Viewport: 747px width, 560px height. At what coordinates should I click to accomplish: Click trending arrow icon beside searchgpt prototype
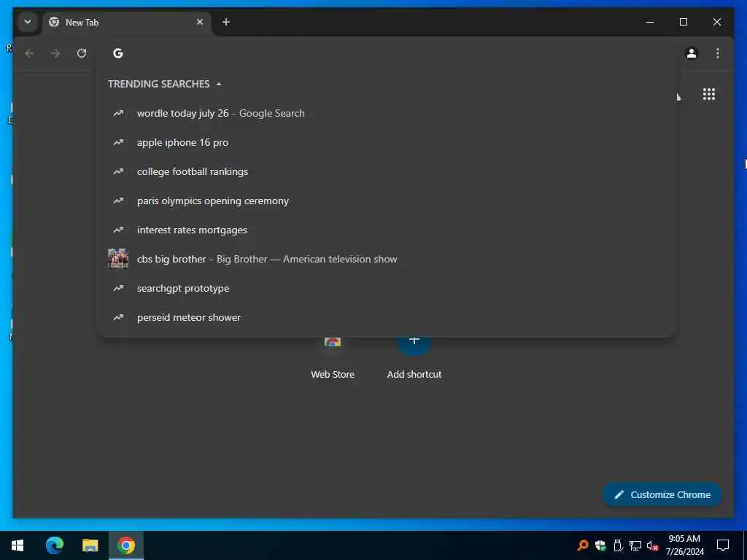118,288
